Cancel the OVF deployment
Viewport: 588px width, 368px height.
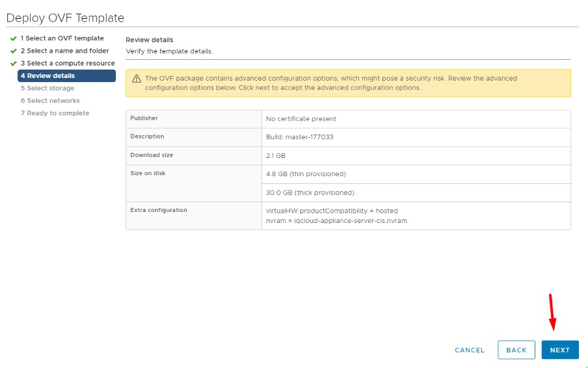click(x=470, y=350)
